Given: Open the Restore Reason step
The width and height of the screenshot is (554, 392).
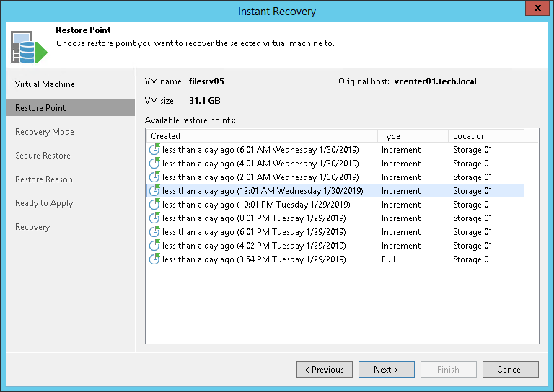Looking at the screenshot, I should point(44,179).
